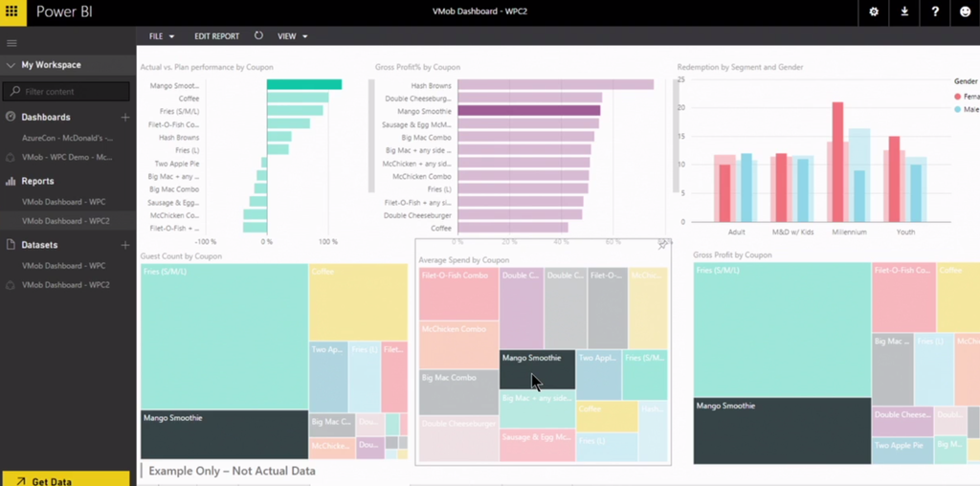This screenshot has height=486, width=980.
Task: Select Fries (S/M/L) tile in Guest Count treemap
Action: [224, 336]
